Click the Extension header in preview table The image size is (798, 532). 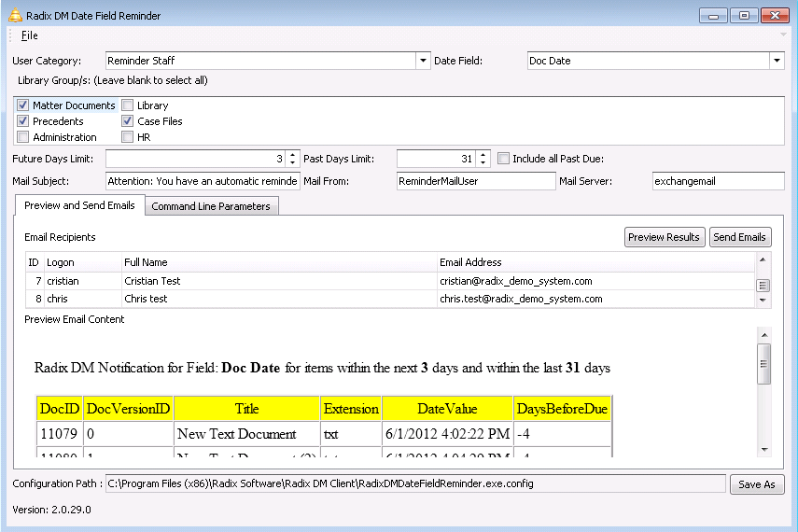tap(351, 409)
